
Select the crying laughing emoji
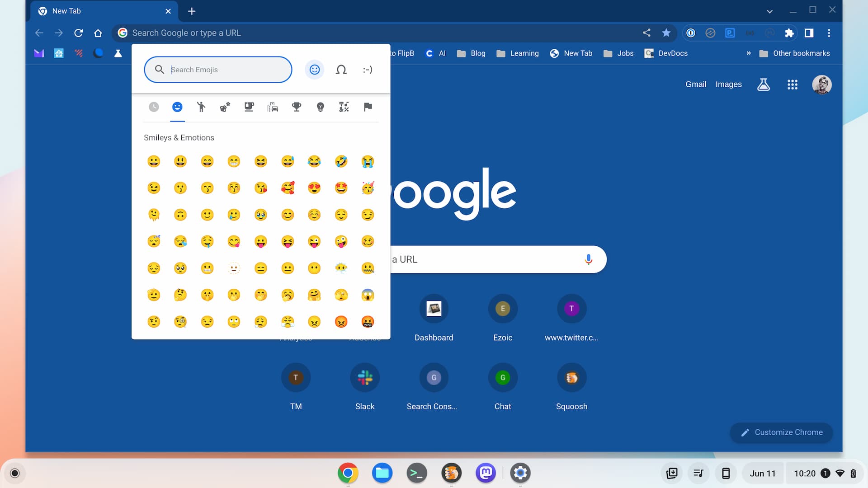pos(314,161)
